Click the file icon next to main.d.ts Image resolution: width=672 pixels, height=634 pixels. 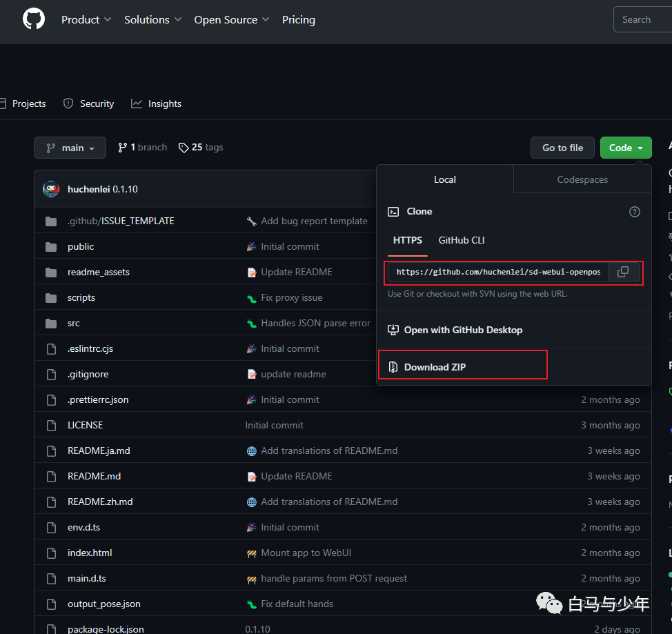point(52,578)
